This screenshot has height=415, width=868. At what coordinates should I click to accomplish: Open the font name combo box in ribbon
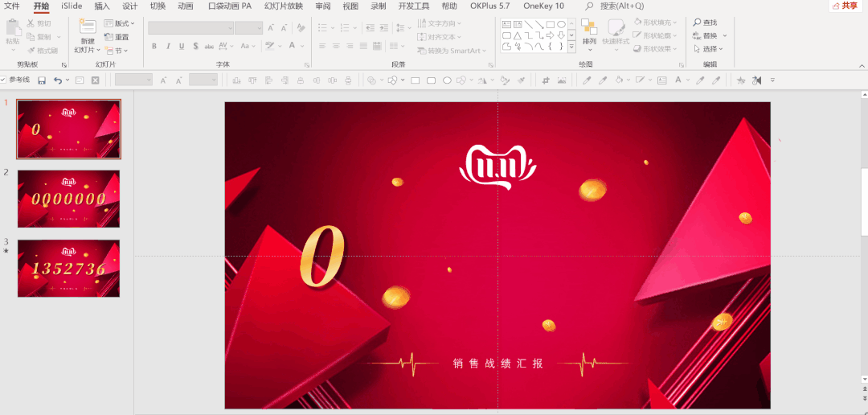click(x=190, y=27)
